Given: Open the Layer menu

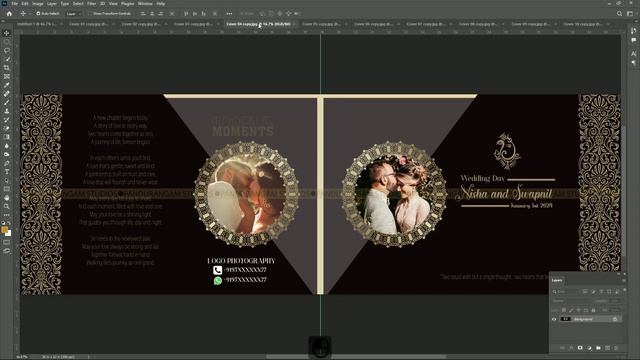Looking at the screenshot, I should click(52, 4).
